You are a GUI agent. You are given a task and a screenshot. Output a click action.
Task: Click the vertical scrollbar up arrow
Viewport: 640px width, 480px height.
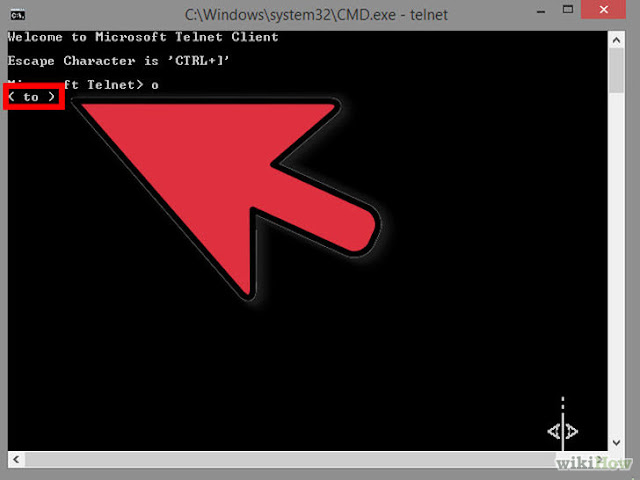click(616, 40)
